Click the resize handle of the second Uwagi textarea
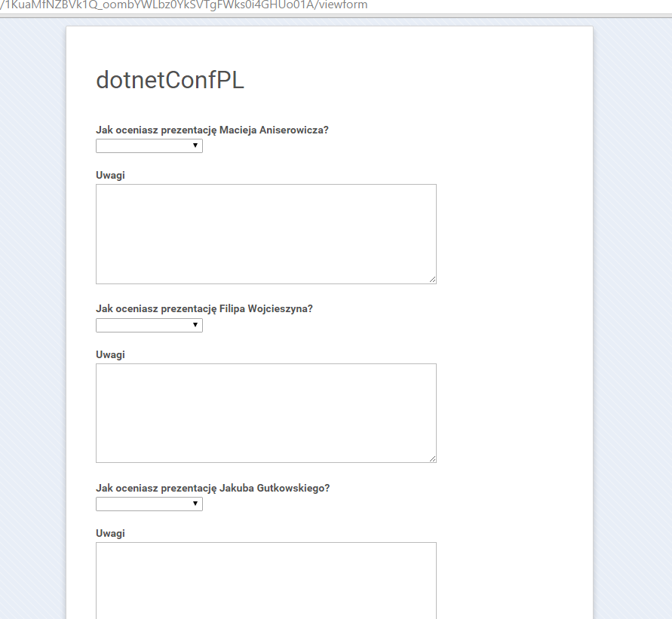This screenshot has height=619, width=672. (432, 459)
